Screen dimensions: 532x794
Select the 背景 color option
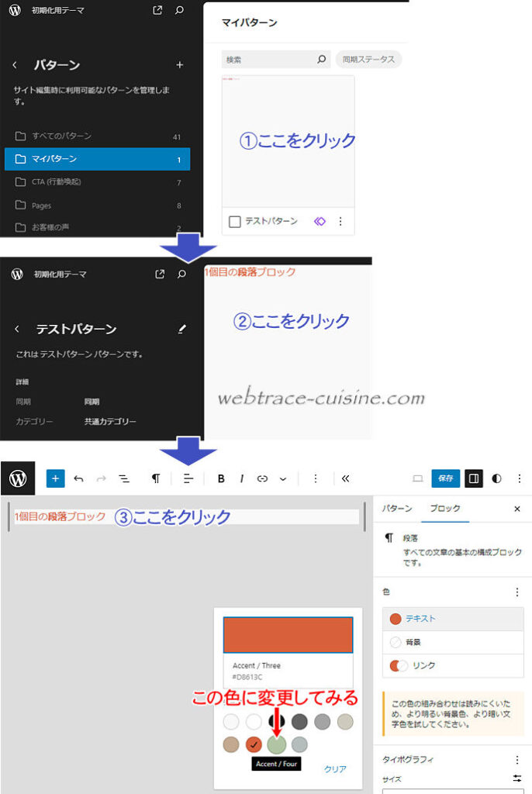coord(453,642)
